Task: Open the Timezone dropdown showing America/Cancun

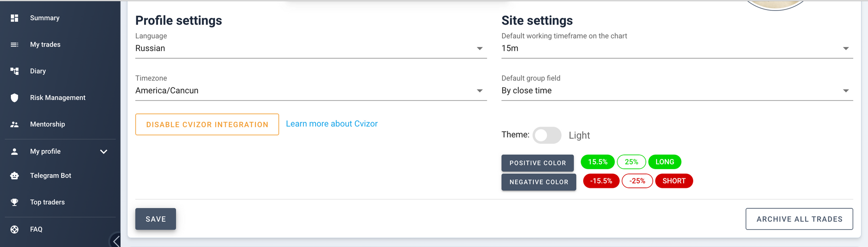Action: tap(311, 90)
